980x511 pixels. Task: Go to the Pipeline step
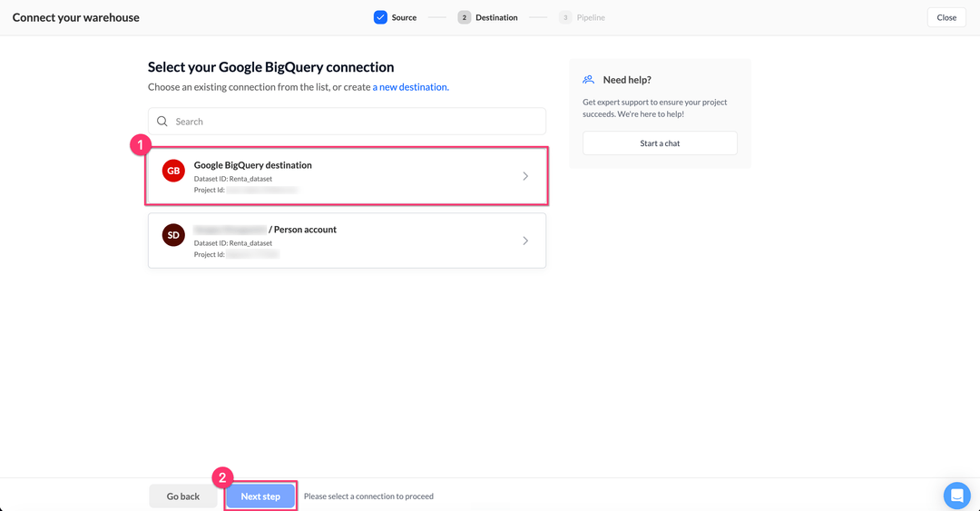(x=591, y=17)
